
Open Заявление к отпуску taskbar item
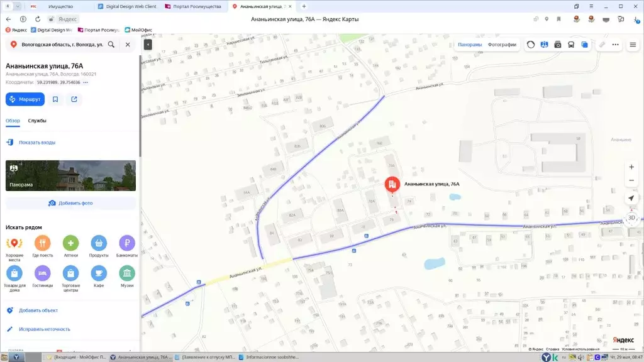pyautogui.click(x=204, y=357)
